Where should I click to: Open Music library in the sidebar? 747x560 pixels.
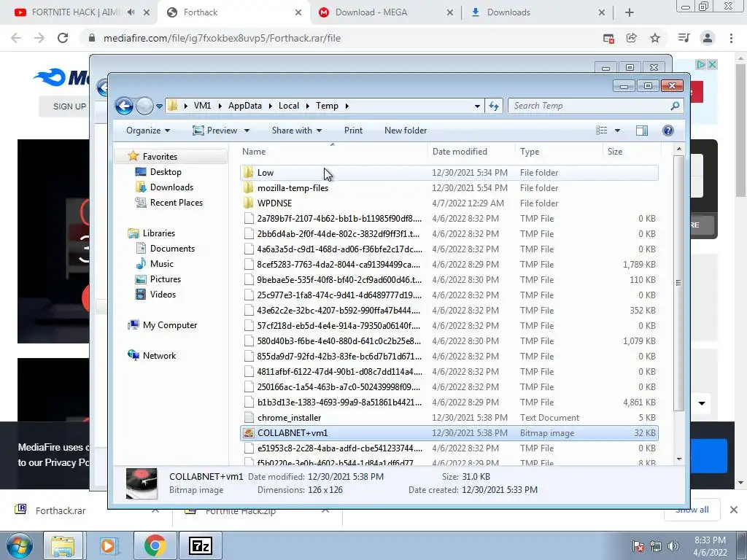pyautogui.click(x=161, y=264)
